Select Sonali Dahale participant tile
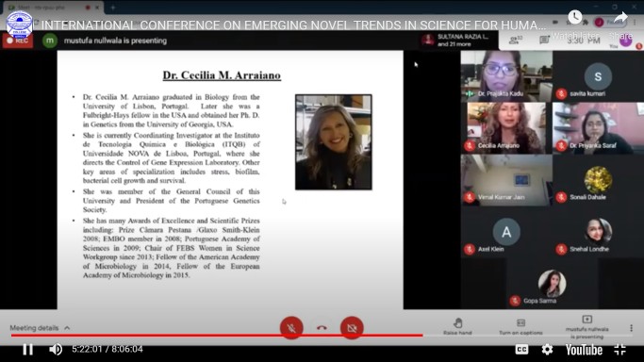The image size is (644, 362). 598,180
